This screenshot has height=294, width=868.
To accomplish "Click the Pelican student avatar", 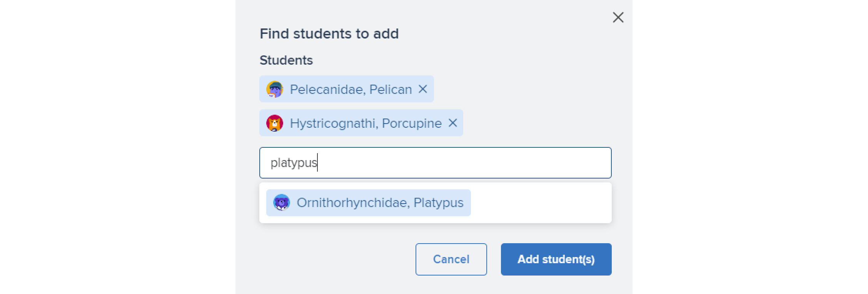I will [275, 89].
